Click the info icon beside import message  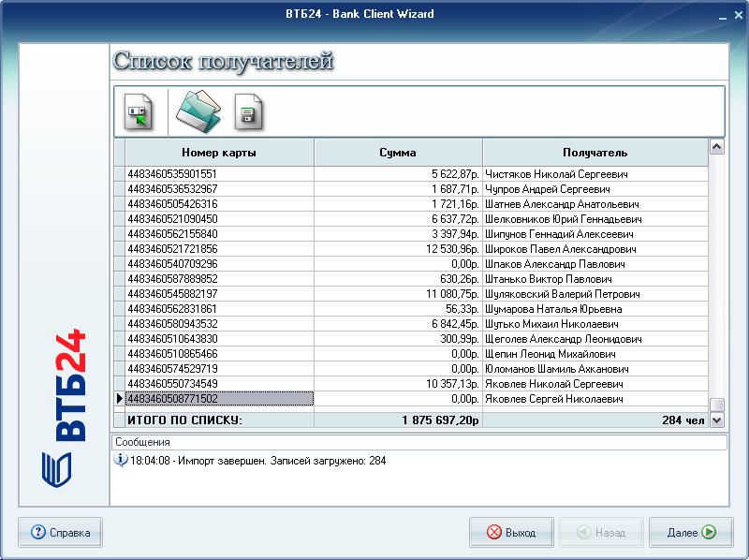click(x=120, y=461)
